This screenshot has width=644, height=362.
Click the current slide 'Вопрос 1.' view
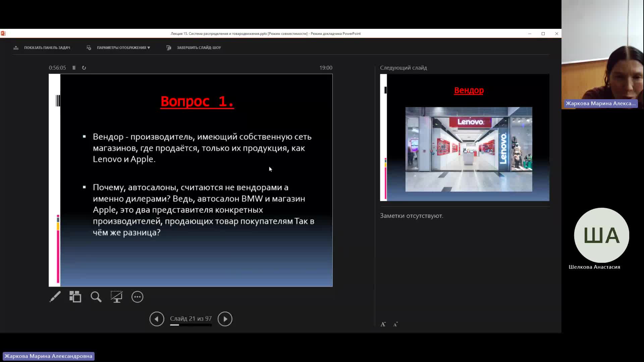point(191,180)
